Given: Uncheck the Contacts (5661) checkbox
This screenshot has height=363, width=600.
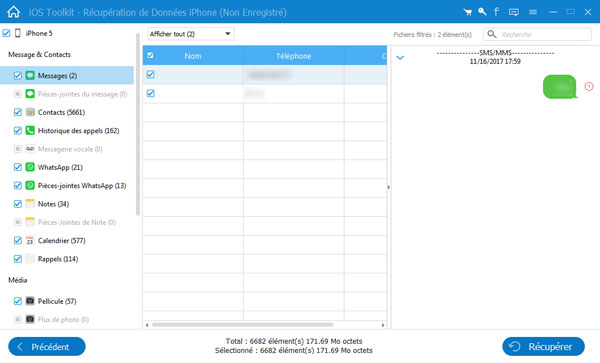Looking at the screenshot, I should pos(18,112).
